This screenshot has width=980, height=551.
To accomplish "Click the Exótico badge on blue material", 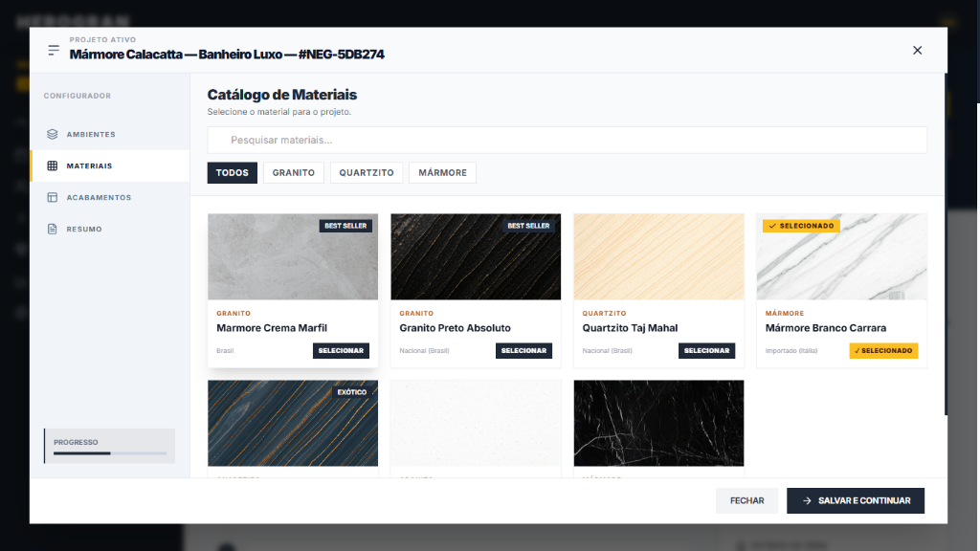I will tap(352, 392).
